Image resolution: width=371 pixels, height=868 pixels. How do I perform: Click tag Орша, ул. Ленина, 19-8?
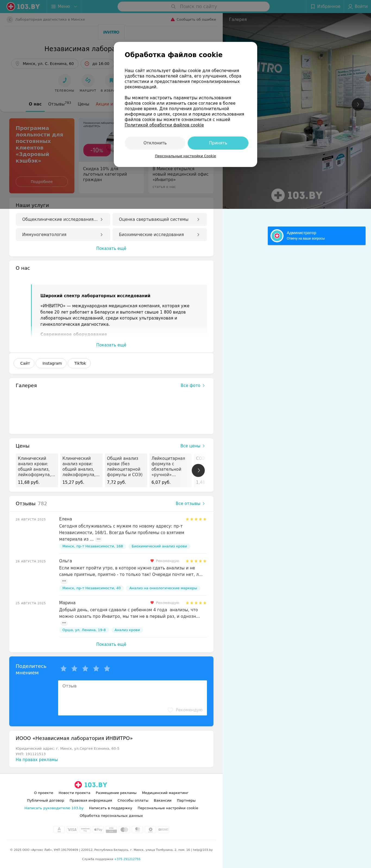point(84,630)
